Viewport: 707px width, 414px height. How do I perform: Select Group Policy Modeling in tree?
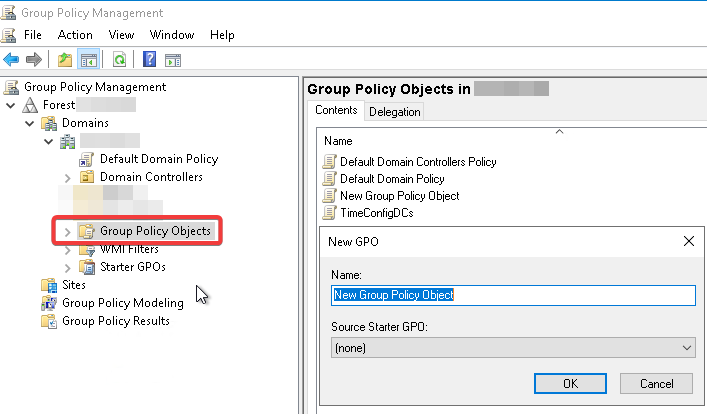122,303
